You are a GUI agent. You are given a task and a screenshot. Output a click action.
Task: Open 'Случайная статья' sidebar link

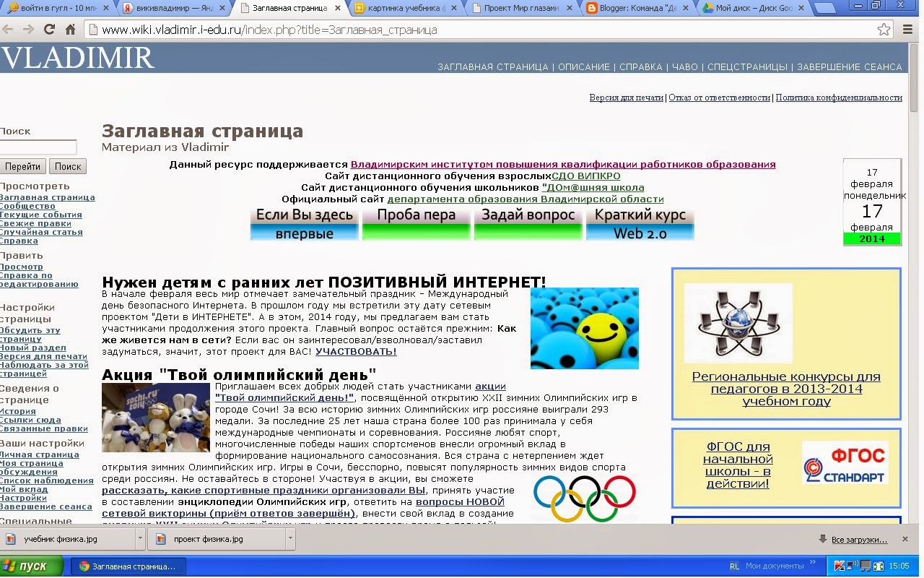pos(41,232)
